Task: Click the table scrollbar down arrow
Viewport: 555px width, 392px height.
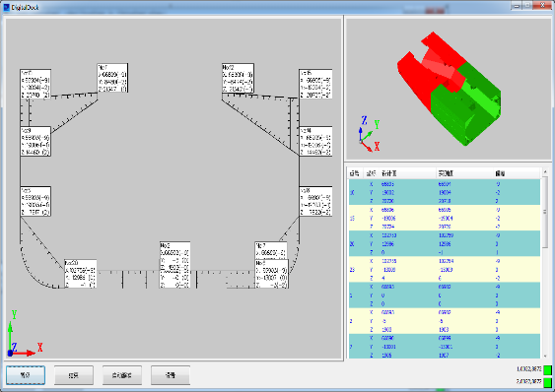Action: pyautogui.click(x=545, y=356)
